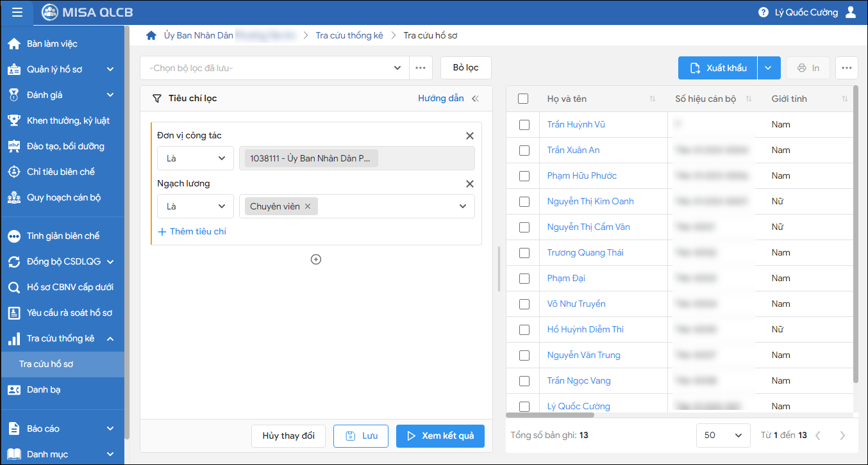Click the hamburger menu icon
Image resolution: width=868 pixels, height=465 pixels.
coord(17,12)
